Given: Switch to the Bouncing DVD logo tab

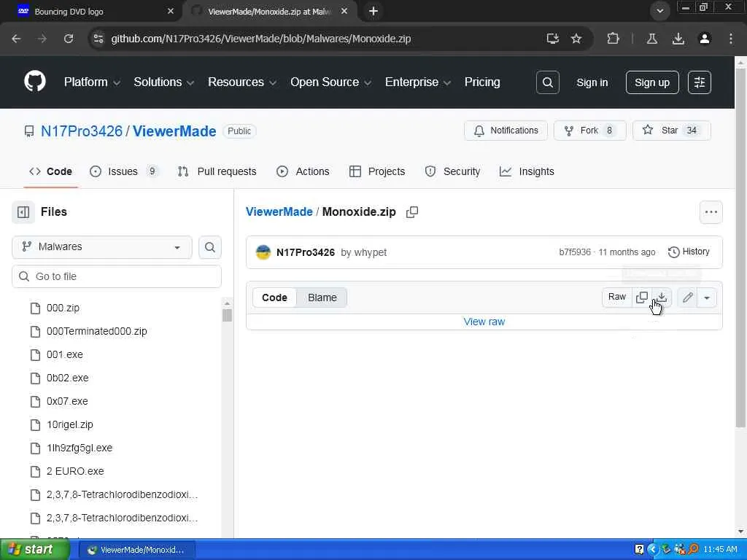Looking at the screenshot, I should (x=90, y=12).
